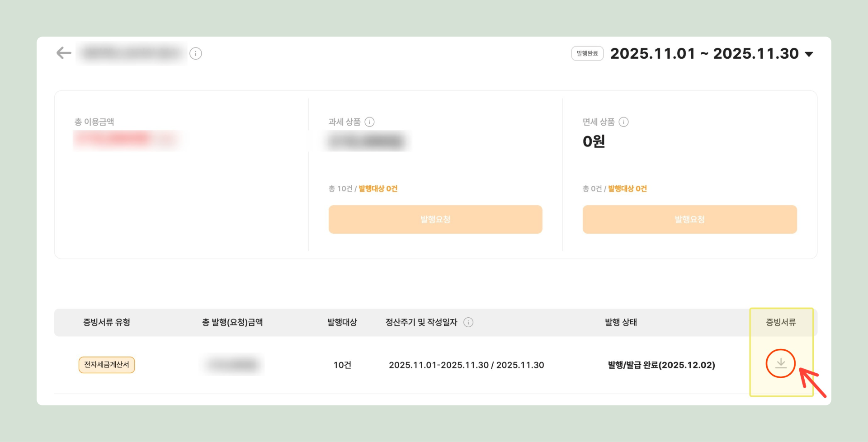Image resolution: width=868 pixels, height=442 pixels.
Task: Click info icon beside the blurred page title
Action: click(x=196, y=53)
